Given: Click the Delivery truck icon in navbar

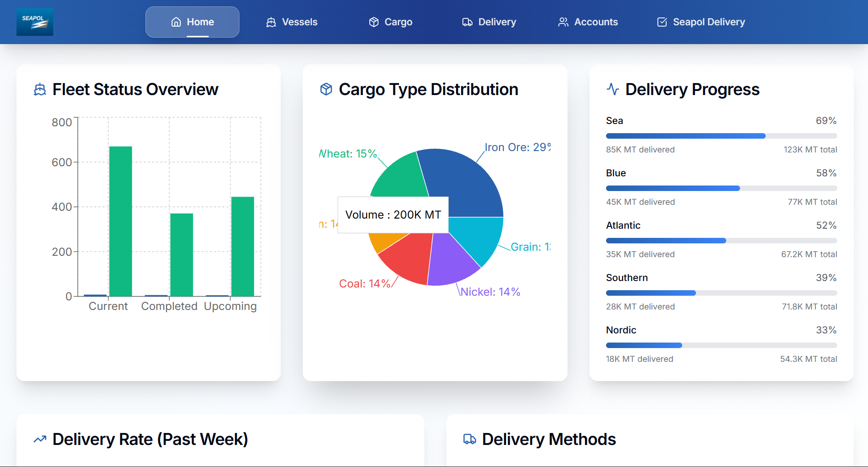Looking at the screenshot, I should click(x=467, y=22).
